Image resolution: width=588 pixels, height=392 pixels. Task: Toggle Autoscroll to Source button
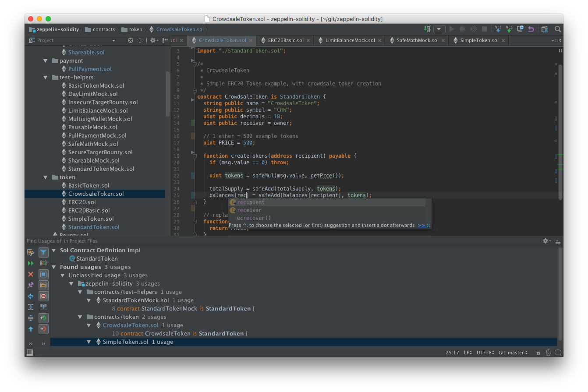tap(43, 307)
